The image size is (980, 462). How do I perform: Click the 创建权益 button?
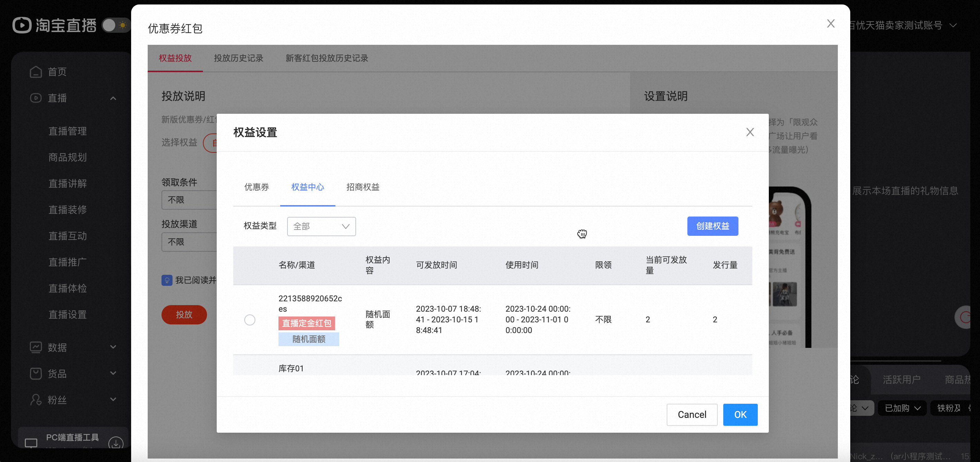point(713,226)
